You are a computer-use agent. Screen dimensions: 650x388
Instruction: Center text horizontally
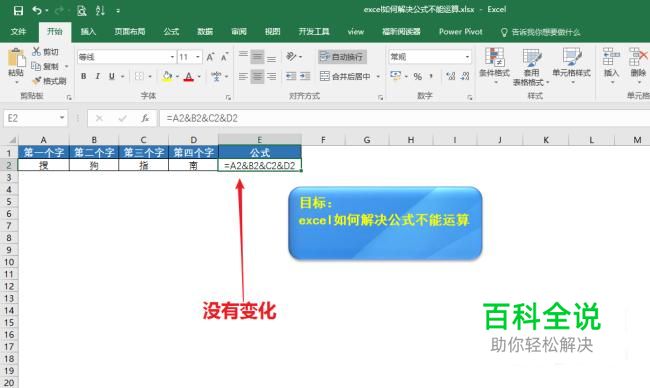[257, 76]
